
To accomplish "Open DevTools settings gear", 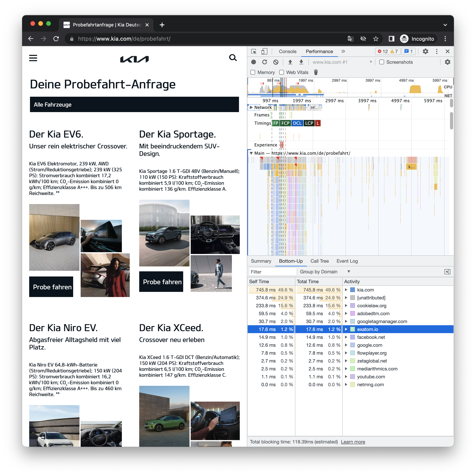I will 425,52.
